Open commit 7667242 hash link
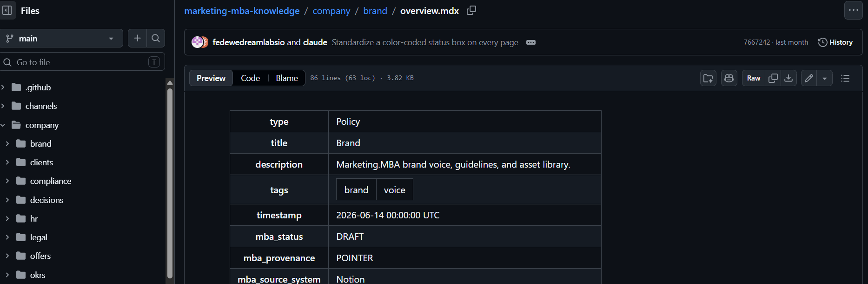The height and width of the screenshot is (284, 868). pos(756,42)
